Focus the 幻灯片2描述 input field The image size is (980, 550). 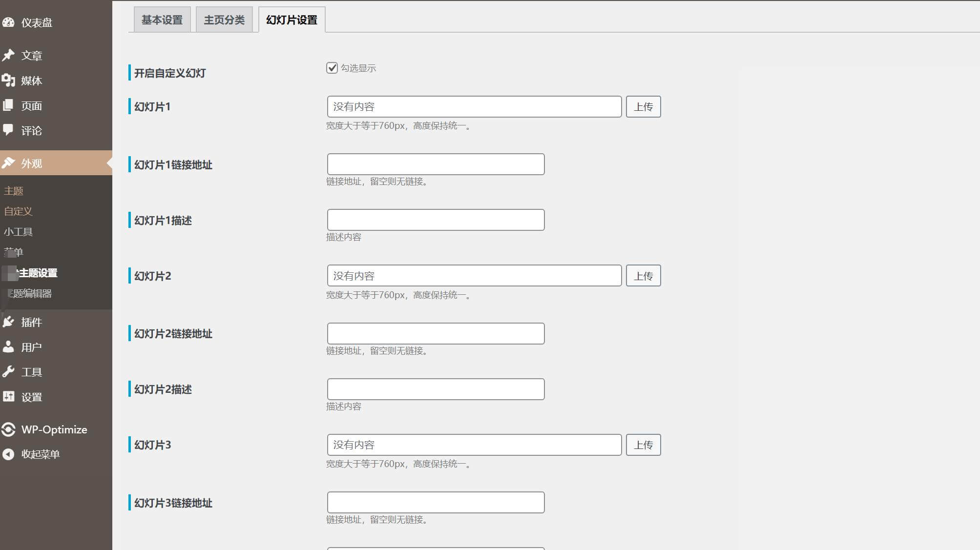coord(436,389)
